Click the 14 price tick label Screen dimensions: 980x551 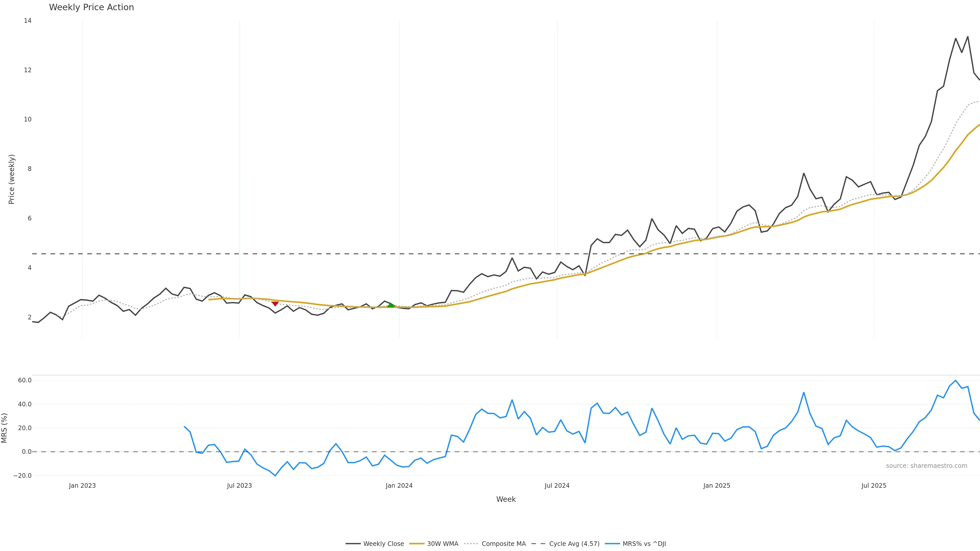pos(27,20)
